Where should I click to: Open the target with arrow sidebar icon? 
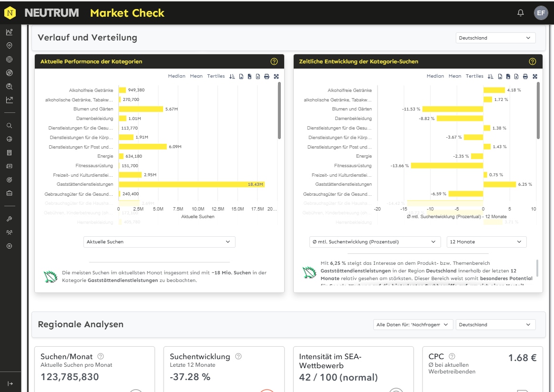coord(10,180)
